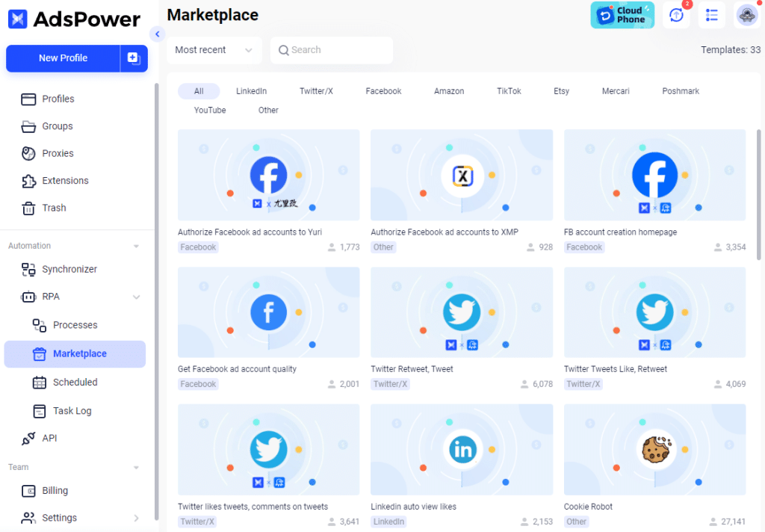Click the Cookie Robot title text
This screenshot has height=532, width=765.
tap(588, 507)
